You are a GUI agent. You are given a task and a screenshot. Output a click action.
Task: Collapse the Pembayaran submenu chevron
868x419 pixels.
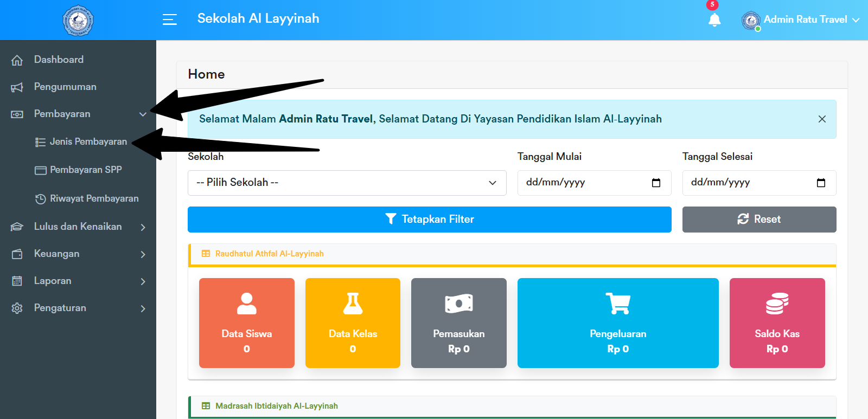143,114
